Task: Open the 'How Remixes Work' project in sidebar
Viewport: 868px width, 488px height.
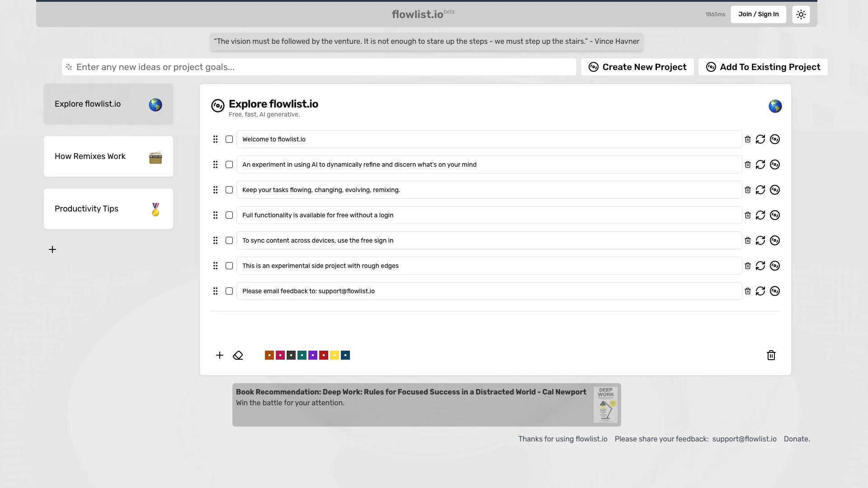Action: [x=108, y=156]
